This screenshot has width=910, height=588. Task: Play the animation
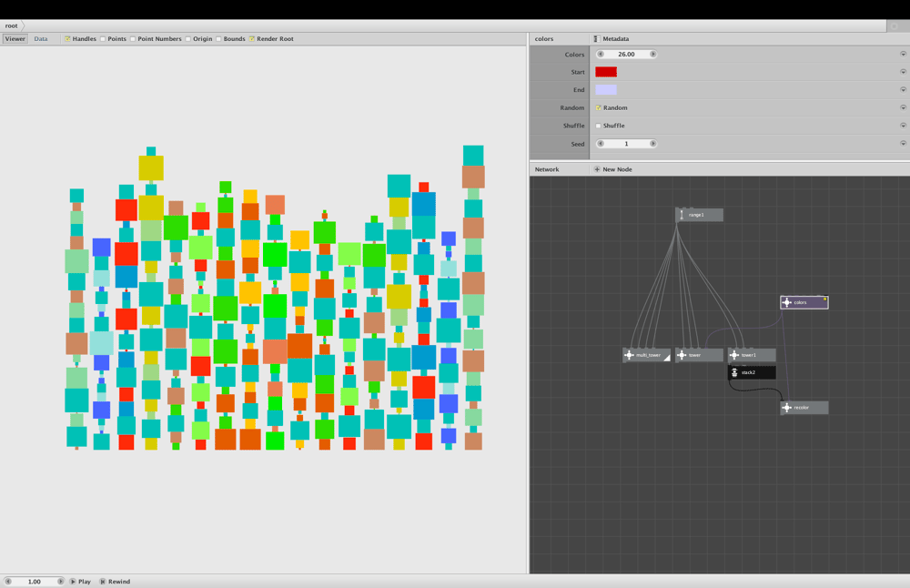click(81, 581)
